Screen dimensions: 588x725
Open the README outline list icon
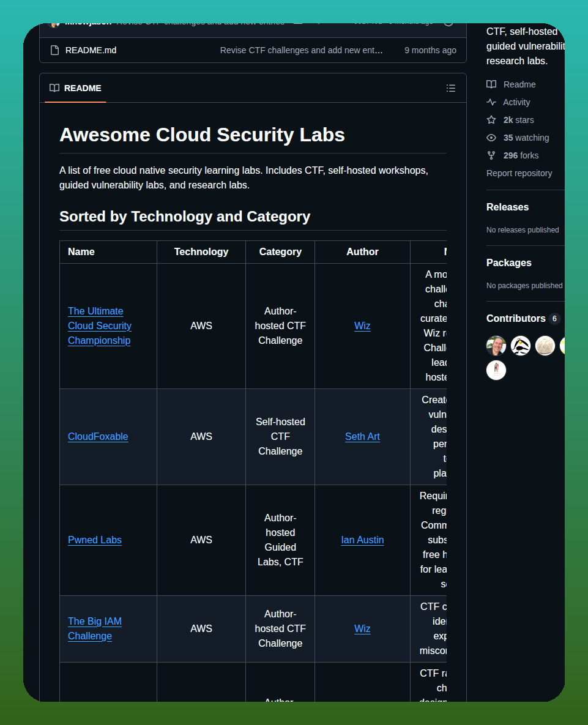(451, 88)
